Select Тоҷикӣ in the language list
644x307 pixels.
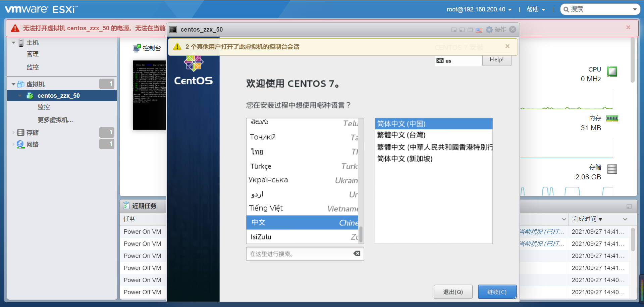[x=302, y=137]
